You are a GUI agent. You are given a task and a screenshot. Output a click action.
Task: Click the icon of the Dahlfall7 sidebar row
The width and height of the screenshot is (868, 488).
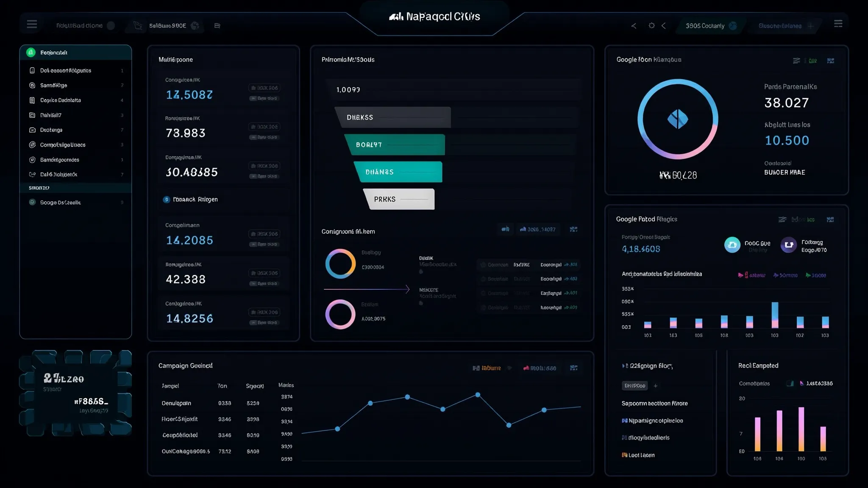click(x=32, y=115)
